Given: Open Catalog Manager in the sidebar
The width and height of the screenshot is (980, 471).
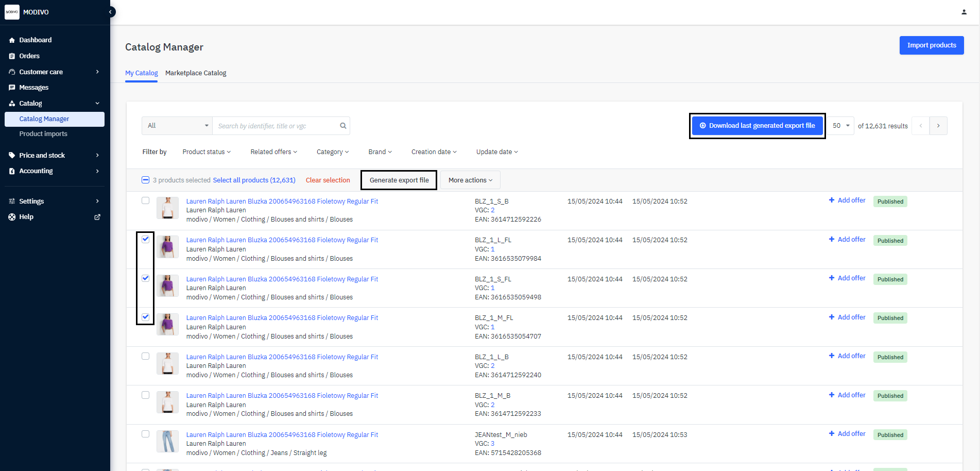Looking at the screenshot, I should click(55, 119).
